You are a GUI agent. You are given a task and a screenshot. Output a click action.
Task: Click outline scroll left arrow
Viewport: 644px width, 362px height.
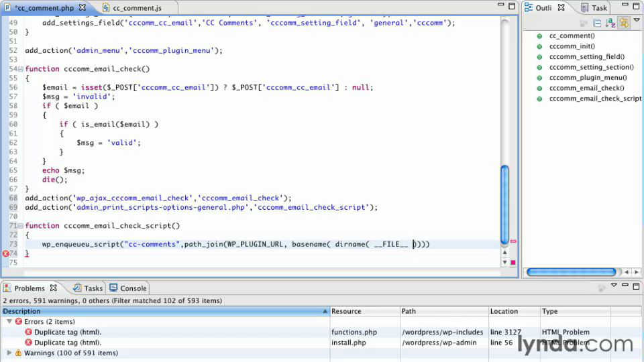pyautogui.click(x=627, y=272)
